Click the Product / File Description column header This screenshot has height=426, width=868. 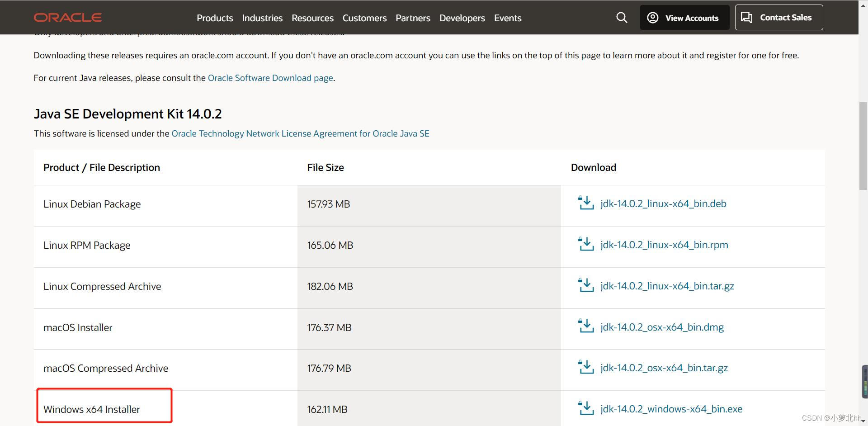pos(102,167)
